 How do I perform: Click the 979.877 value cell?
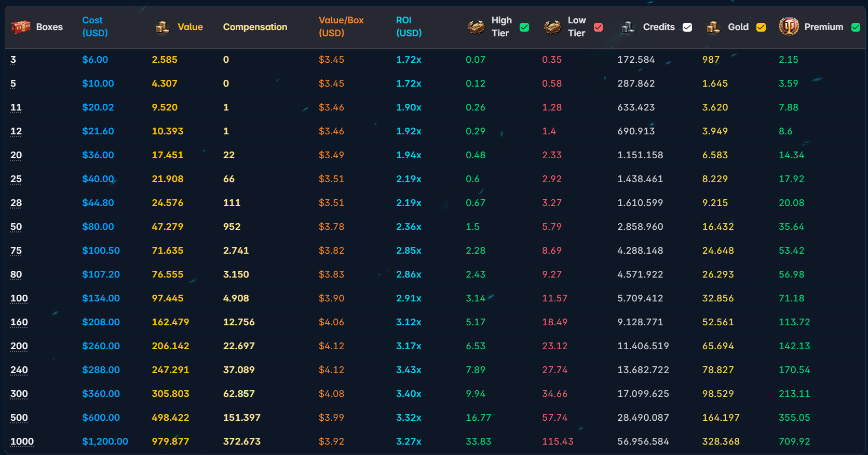click(170, 442)
